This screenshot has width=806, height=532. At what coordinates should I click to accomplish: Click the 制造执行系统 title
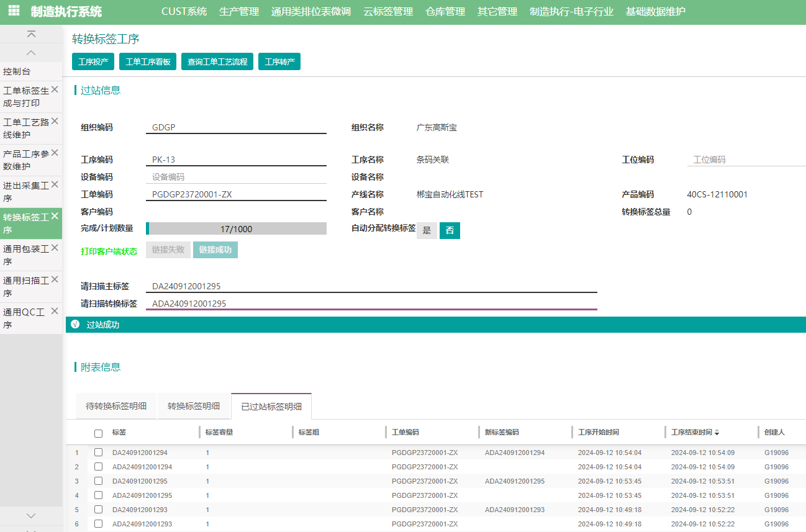[66, 11]
